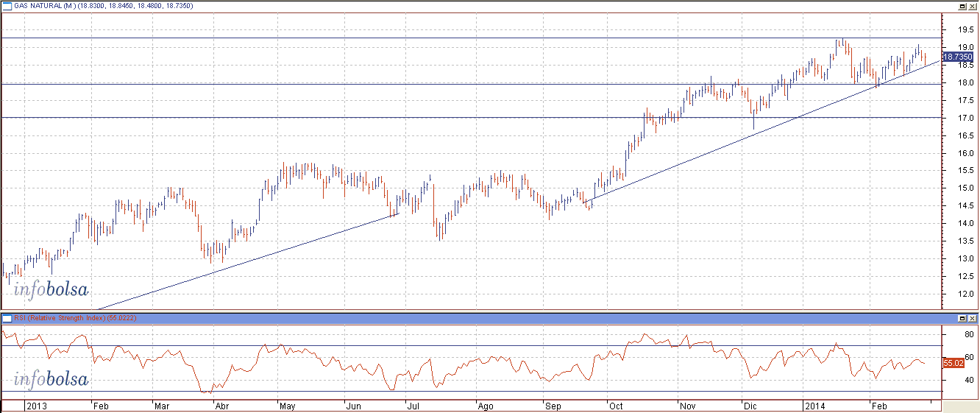Screen dimensions: 980x413
Task: Click the RSI (Relative Strength Index) title
Action: pos(60,317)
